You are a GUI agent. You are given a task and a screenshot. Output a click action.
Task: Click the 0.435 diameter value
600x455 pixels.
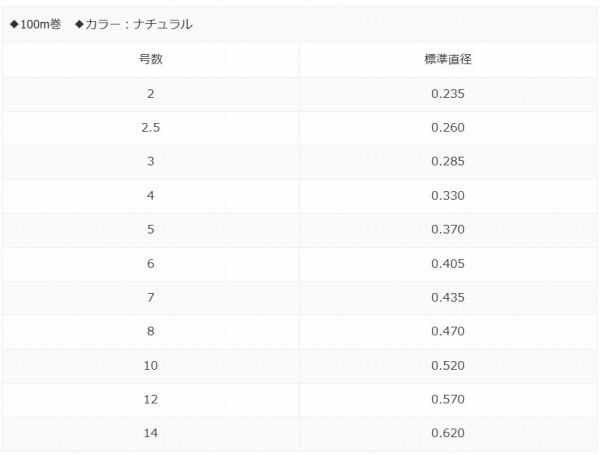coord(448,298)
